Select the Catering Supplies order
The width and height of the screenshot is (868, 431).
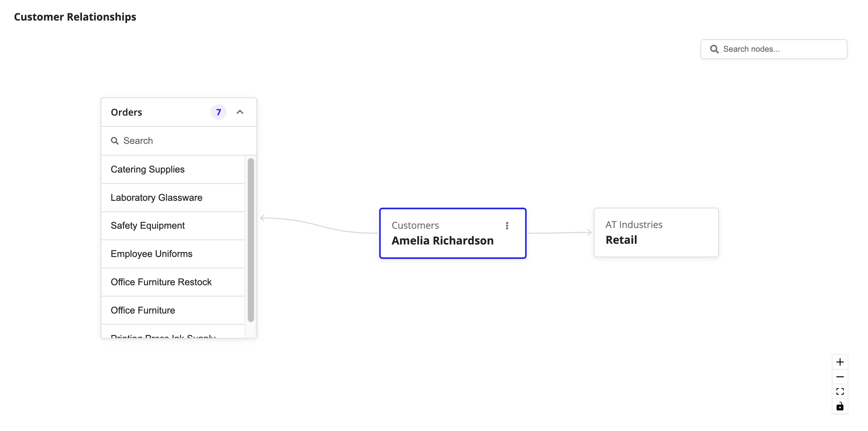point(173,169)
